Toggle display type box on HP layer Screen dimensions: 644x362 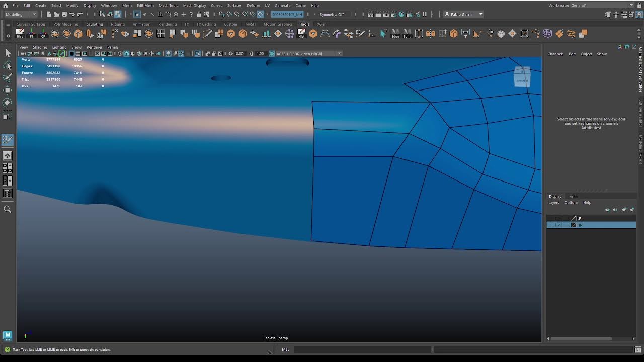tap(567, 225)
